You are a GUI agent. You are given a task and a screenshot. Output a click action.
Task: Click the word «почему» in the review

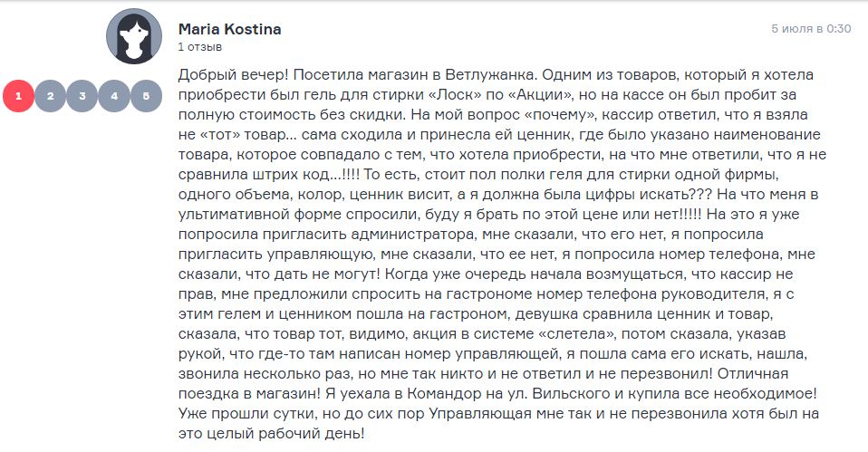point(560,114)
